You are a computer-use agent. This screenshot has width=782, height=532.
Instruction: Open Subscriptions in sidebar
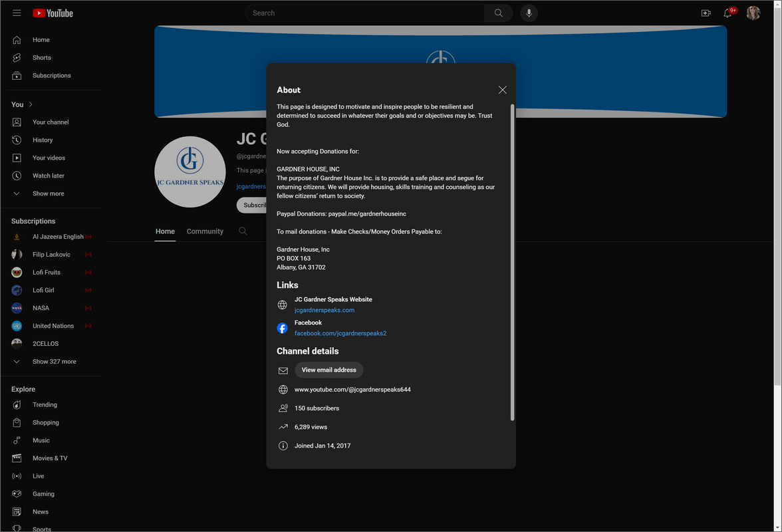[x=51, y=76]
